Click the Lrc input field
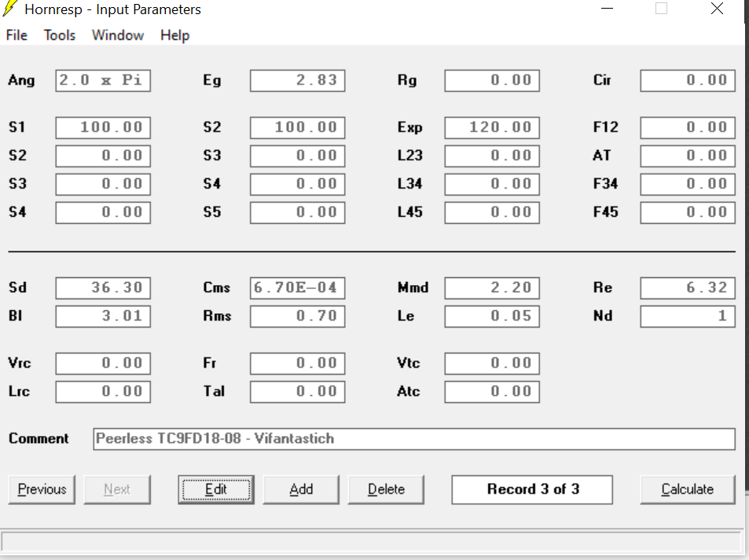 [x=103, y=391]
